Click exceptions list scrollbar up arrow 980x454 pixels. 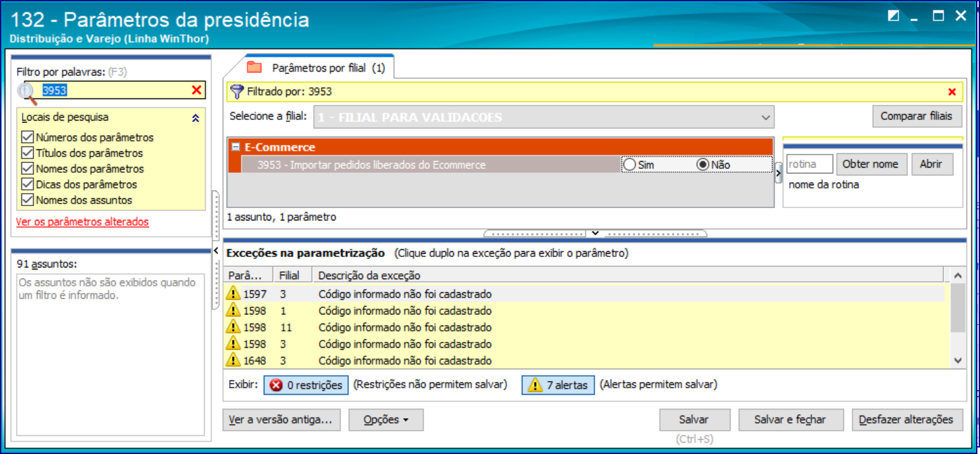957,276
